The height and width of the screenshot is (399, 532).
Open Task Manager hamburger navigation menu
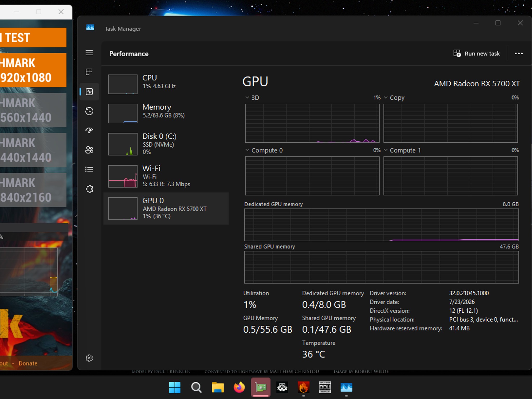click(x=89, y=53)
